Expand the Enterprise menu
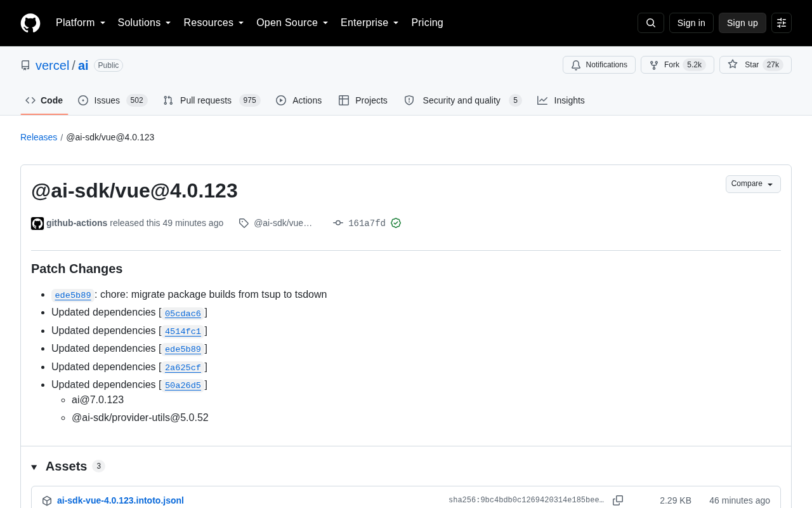 click(x=370, y=23)
